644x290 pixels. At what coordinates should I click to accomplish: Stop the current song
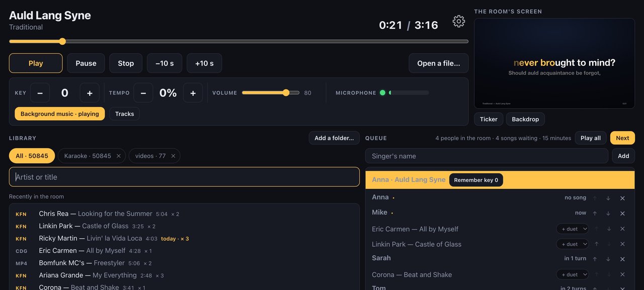tap(126, 63)
